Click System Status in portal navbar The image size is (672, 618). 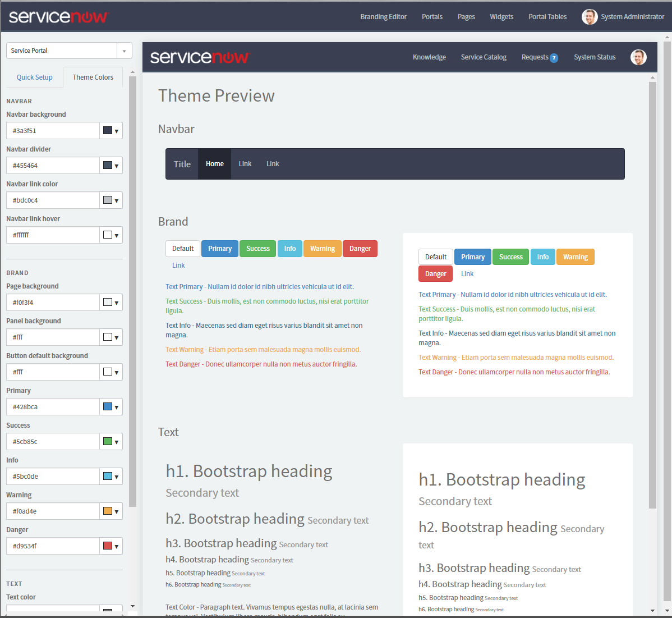tap(595, 57)
